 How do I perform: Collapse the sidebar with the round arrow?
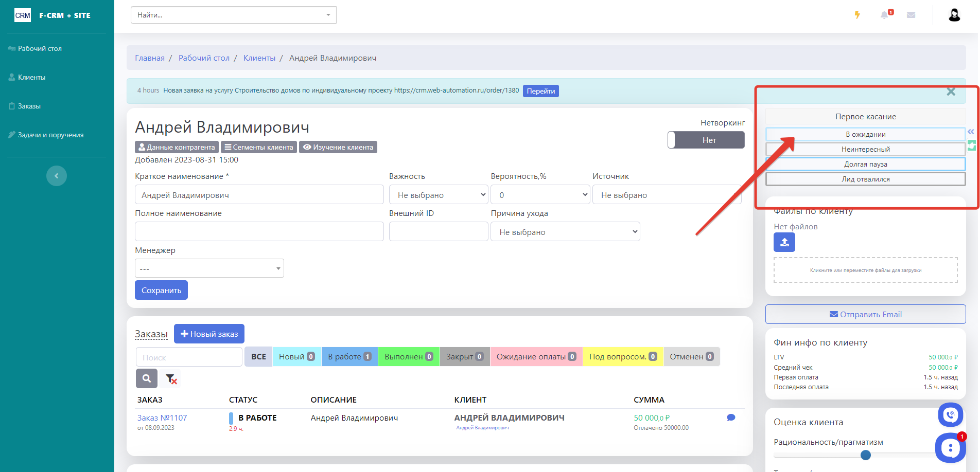point(57,176)
